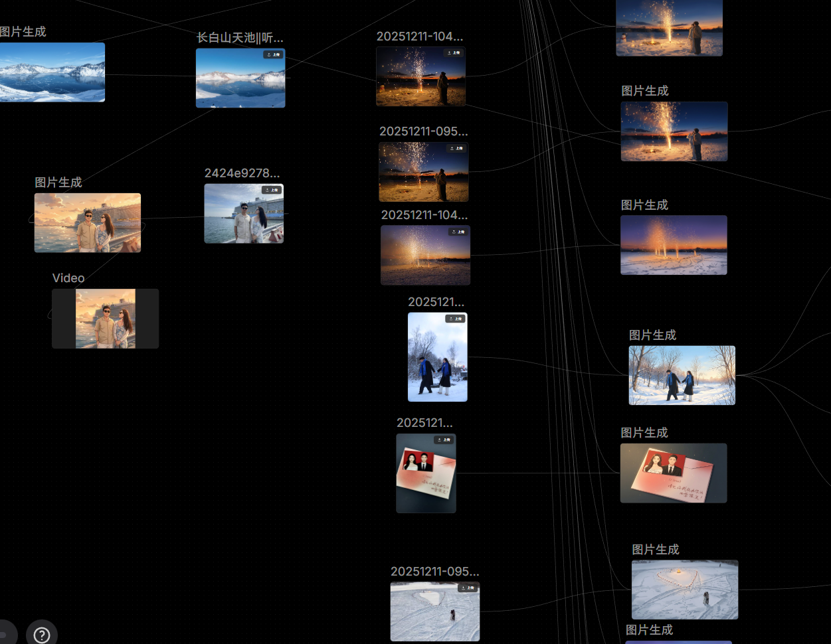Click upload badge on 2424e9278 cruise photo
Screen dimensions: 831x644
[x=272, y=190]
